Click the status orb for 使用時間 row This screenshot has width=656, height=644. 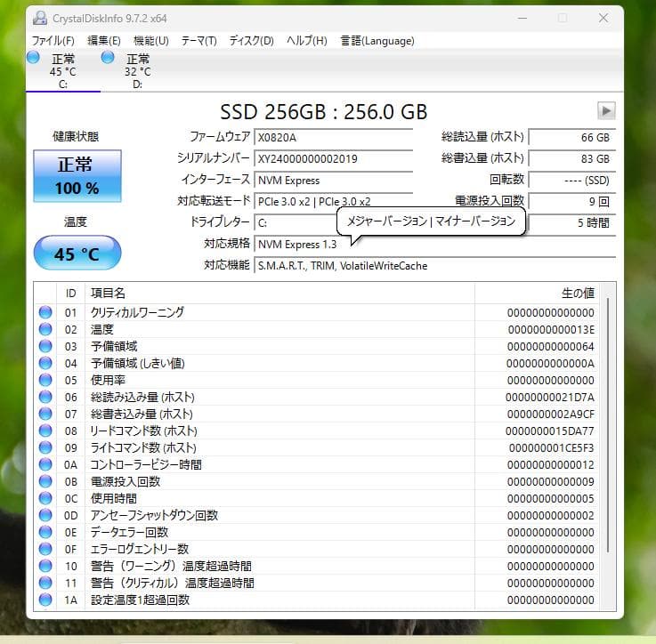click(45, 498)
